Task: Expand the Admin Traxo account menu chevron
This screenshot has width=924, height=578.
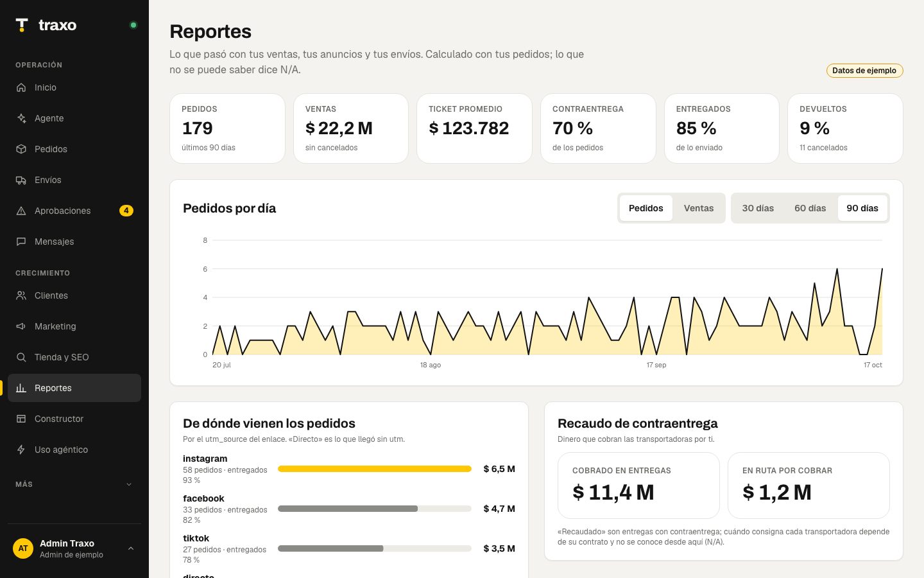Action: click(x=131, y=548)
